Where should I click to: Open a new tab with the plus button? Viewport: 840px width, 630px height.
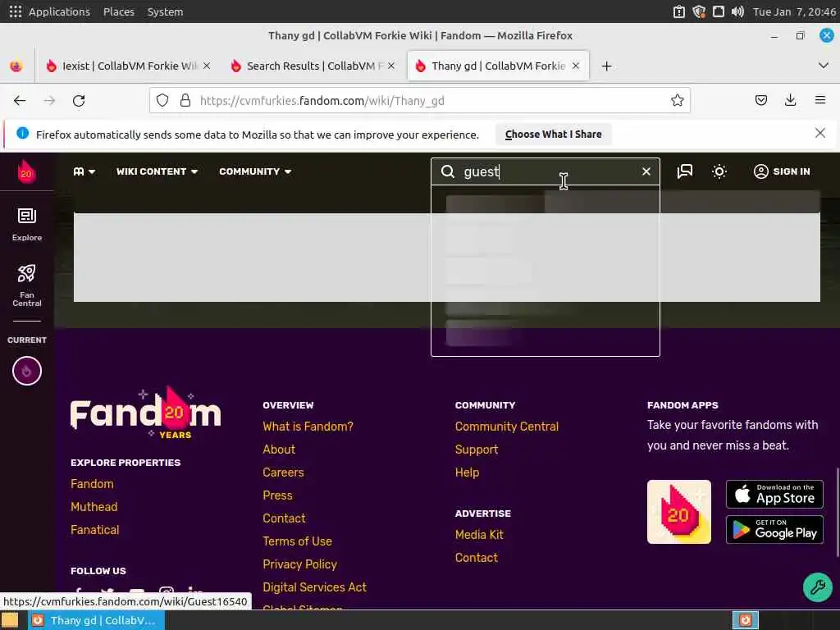pos(606,66)
